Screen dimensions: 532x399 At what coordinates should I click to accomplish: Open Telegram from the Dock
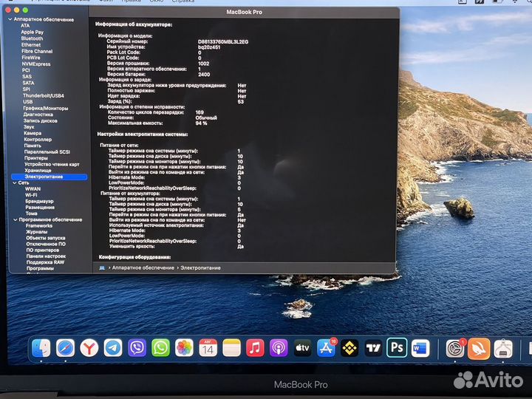[x=113, y=348]
